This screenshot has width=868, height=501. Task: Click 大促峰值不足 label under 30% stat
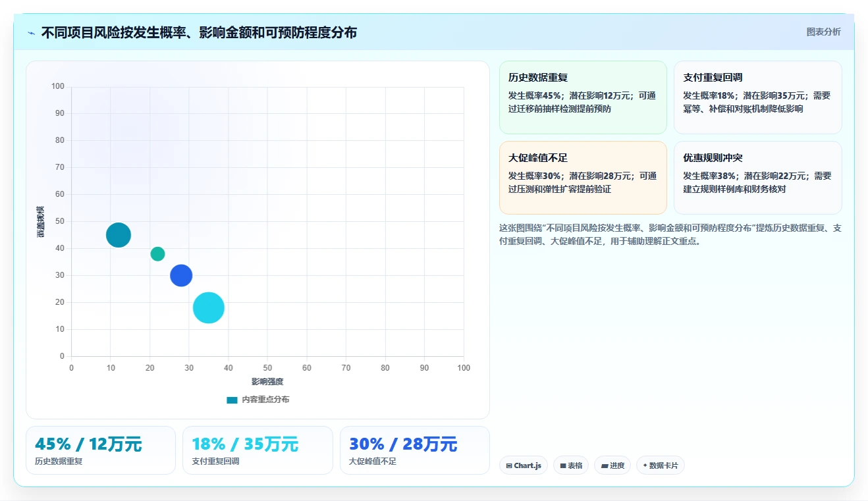tap(373, 461)
